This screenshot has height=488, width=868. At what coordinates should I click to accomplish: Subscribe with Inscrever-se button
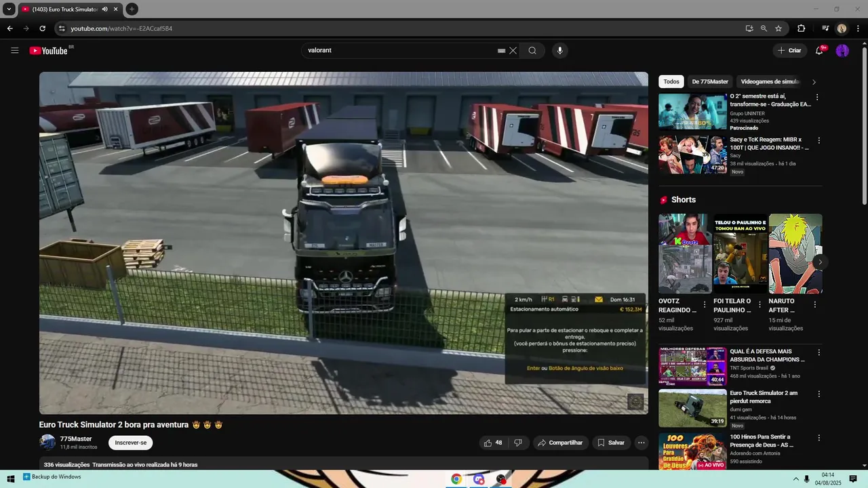130,443
